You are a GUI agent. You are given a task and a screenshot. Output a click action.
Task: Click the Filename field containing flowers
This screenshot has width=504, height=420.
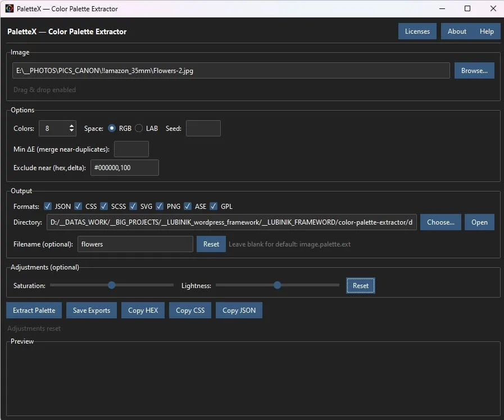tap(135, 244)
